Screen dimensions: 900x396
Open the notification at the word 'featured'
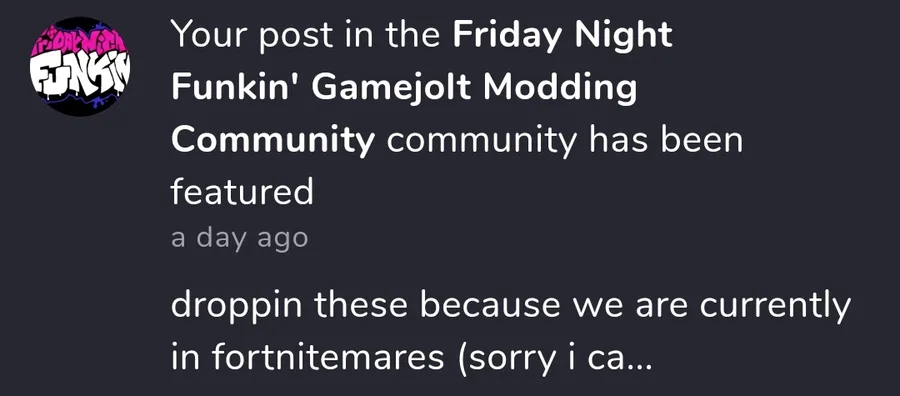(x=242, y=192)
